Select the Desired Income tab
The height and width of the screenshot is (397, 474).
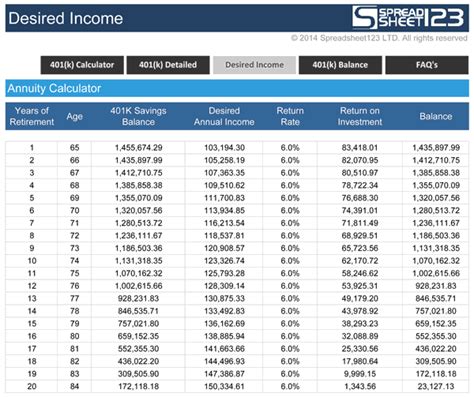(x=254, y=65)
